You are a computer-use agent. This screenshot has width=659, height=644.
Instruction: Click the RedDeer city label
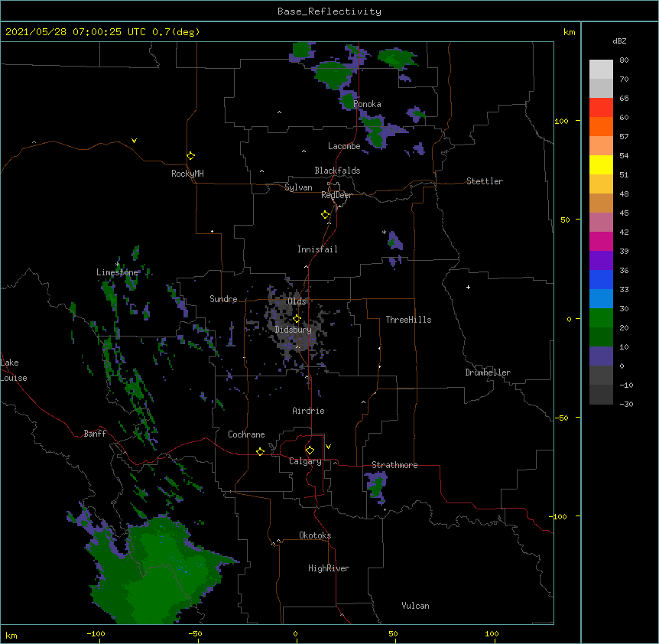[336, 195]
